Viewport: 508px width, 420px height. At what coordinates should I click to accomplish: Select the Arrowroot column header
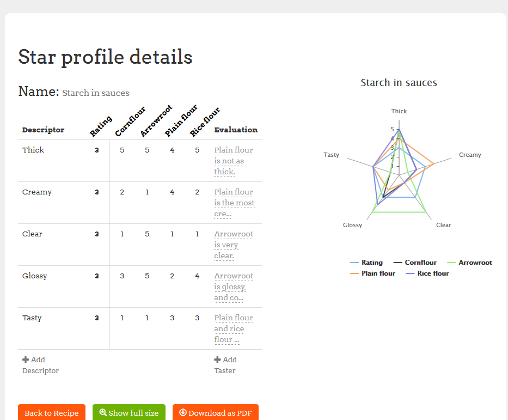[155, 121]
